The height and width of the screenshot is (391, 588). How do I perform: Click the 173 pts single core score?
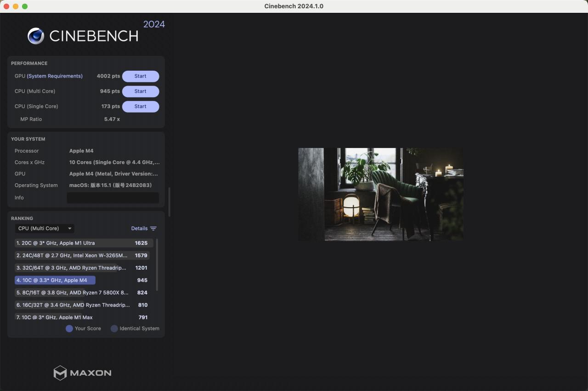click(x=111, y=107)
